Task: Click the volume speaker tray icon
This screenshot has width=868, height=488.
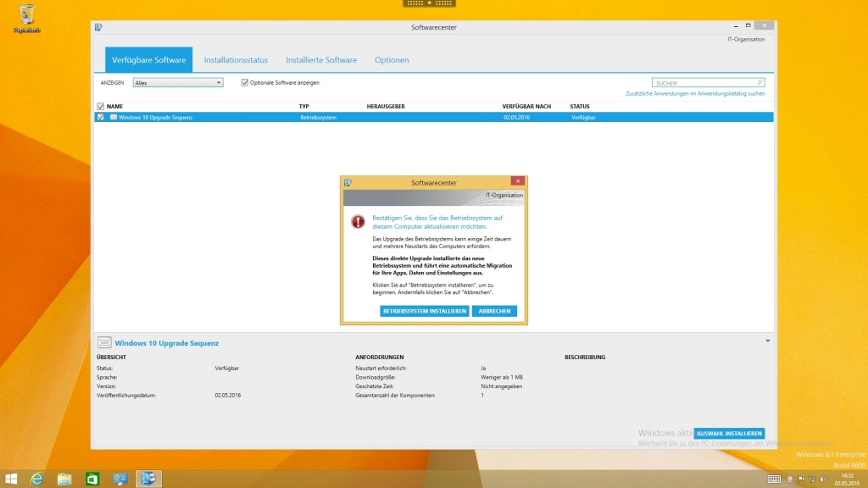Action: click(x=823, y=480)
